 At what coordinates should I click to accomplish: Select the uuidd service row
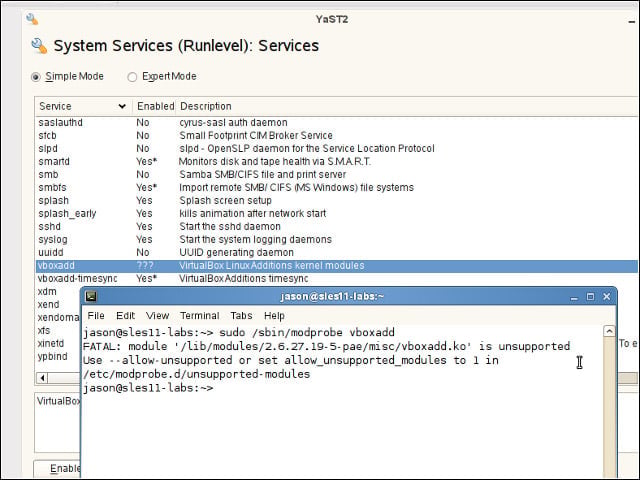click(337, 253)
